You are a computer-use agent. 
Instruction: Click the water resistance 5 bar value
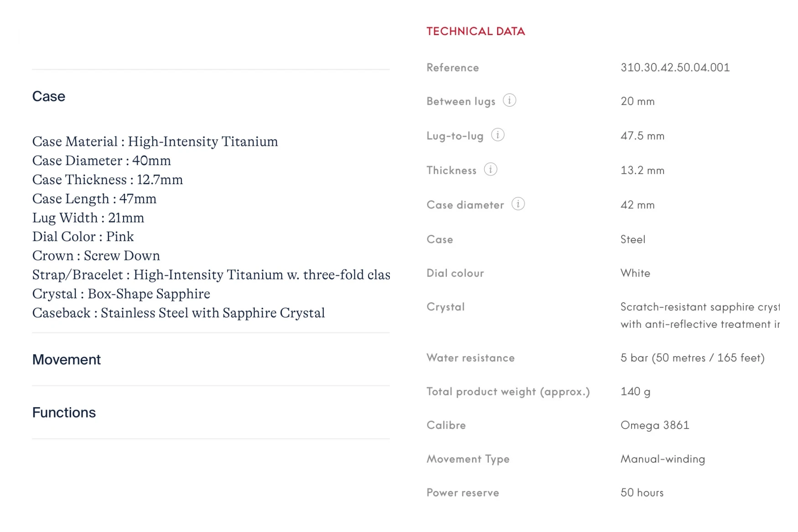pos(692,358)
